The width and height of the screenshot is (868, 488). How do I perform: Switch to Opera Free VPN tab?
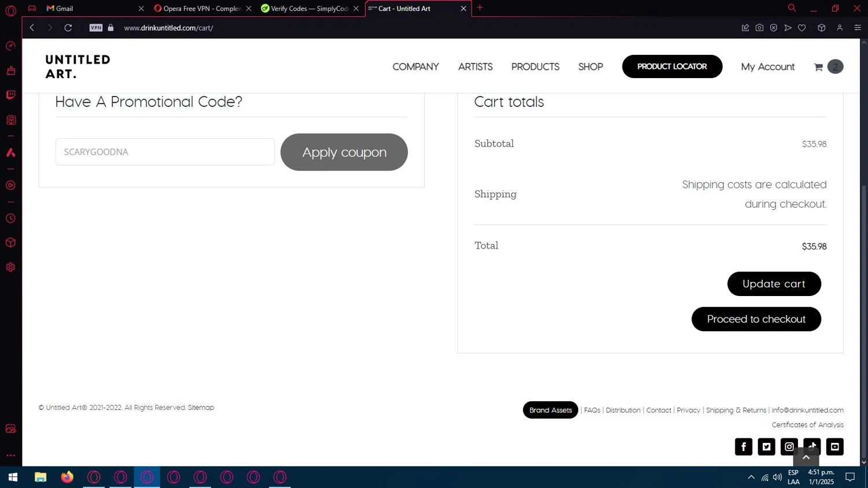click(x=203, y=9)
